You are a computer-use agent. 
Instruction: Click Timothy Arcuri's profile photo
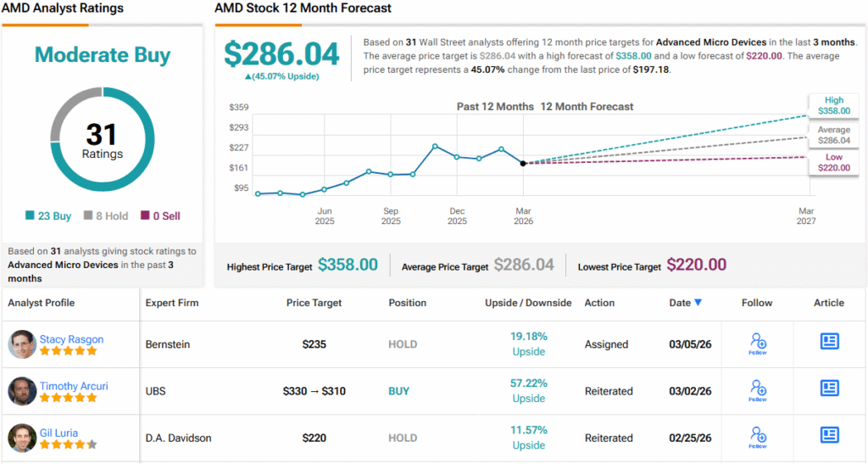(x=22, y=391)
